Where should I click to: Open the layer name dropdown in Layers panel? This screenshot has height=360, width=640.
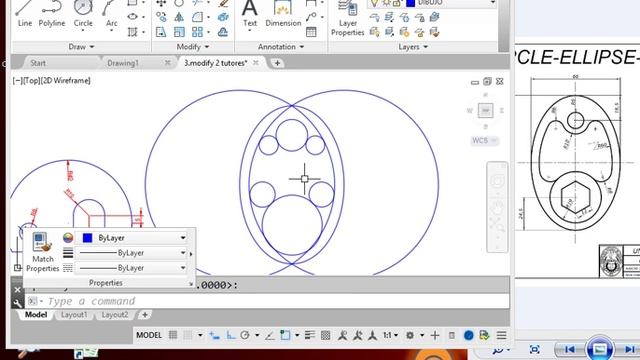click(493, 3)
